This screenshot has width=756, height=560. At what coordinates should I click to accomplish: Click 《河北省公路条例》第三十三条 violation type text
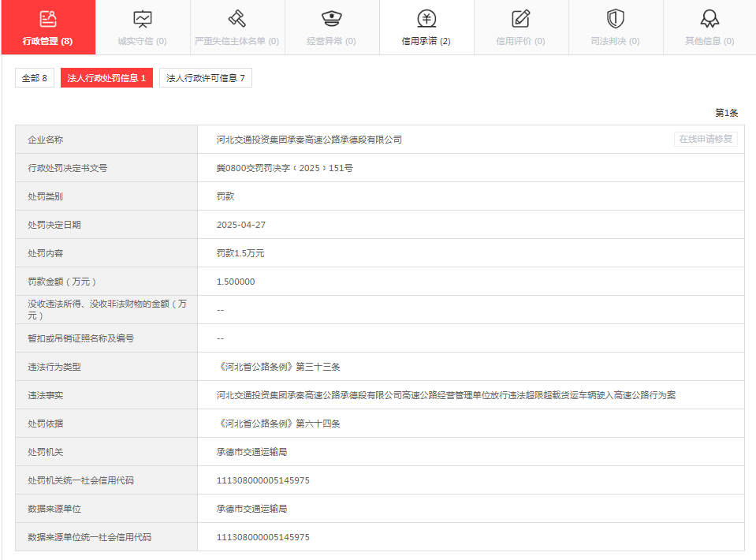point(278,367)
